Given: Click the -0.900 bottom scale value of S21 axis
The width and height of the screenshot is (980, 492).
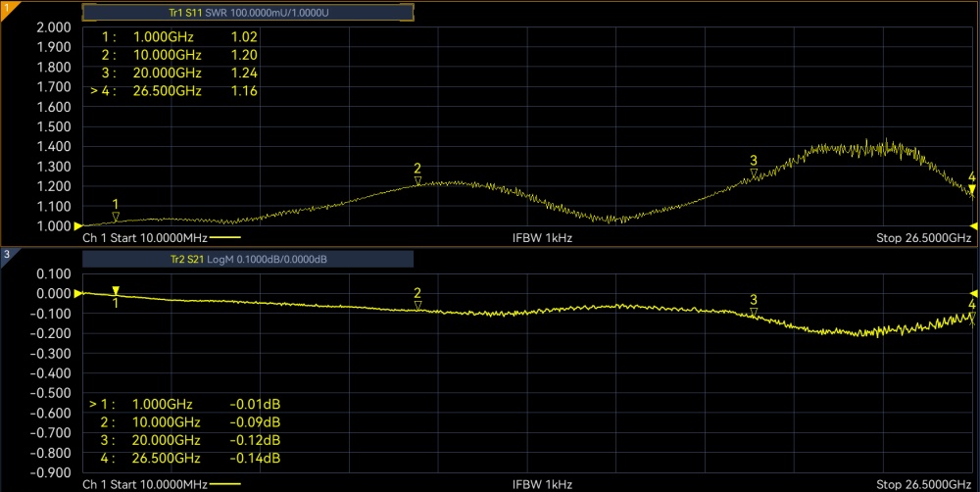Looking at the screenshot, I should [x=50, y=472].
